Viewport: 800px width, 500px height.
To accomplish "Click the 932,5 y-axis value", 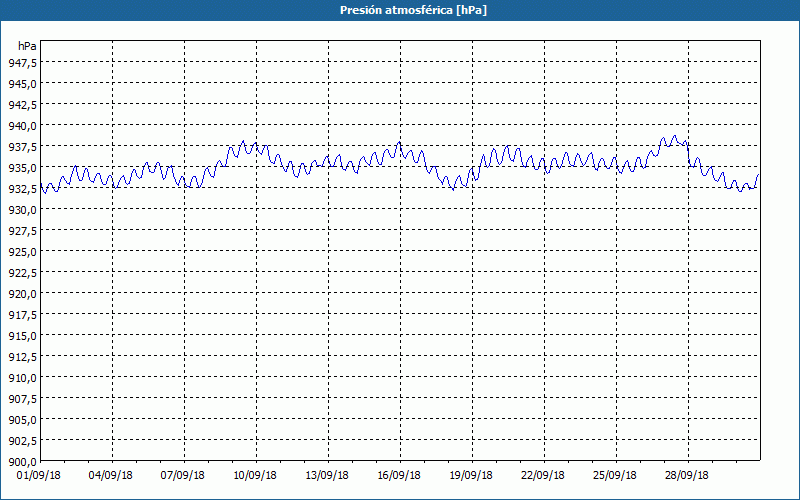I will point(22,189).
